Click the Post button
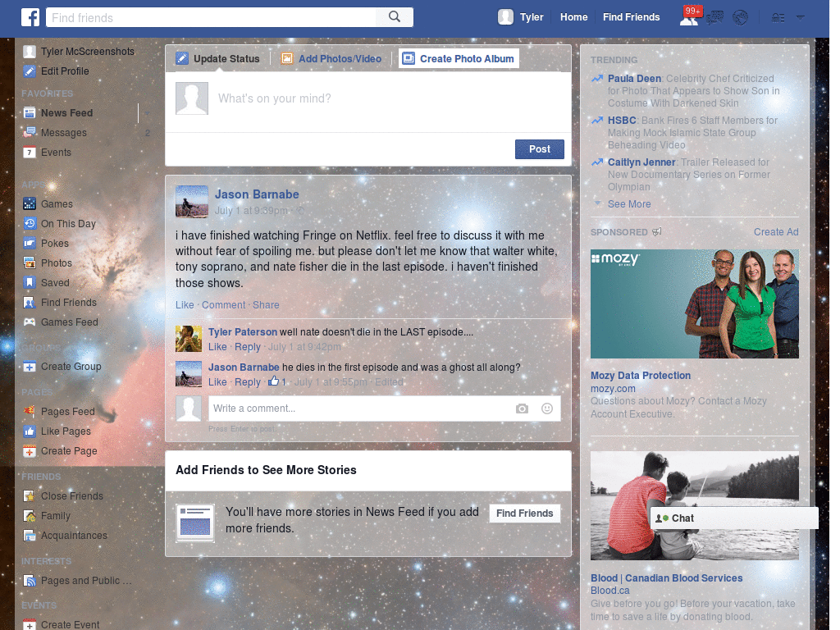Image resolution: width=840 pixels, height=630 pixels. click(x=539, y=148)
